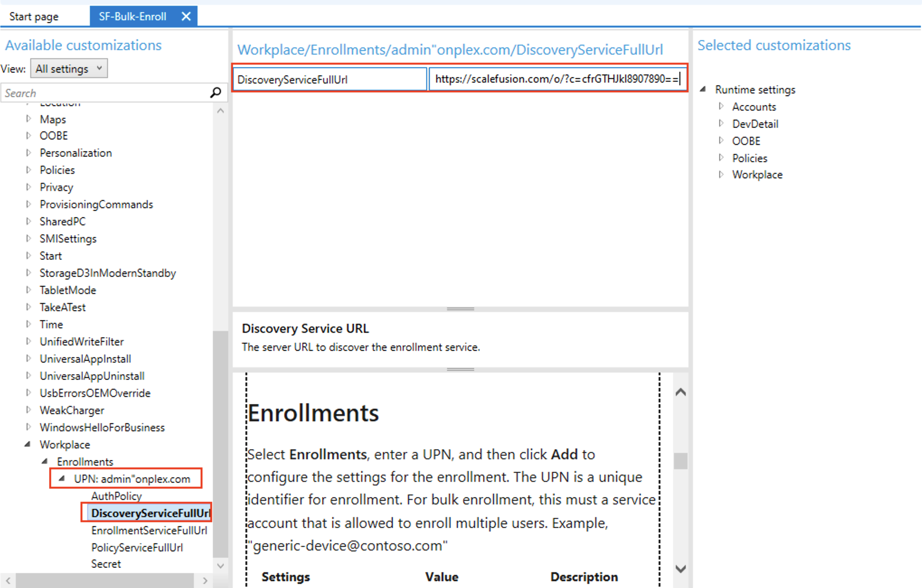Expand the Start node
The width and height of the screenshot is (922, 588).
click(x=28, y=255)
